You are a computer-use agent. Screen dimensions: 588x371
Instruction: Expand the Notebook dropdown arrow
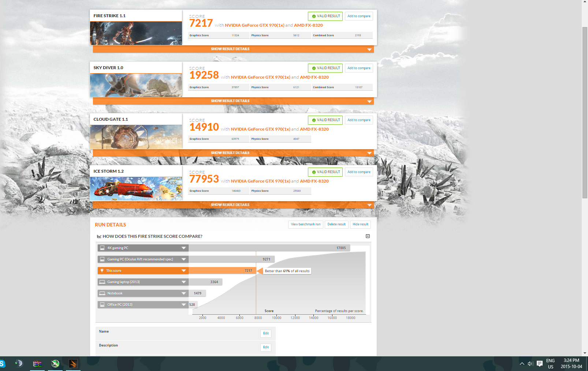[184, 293]
